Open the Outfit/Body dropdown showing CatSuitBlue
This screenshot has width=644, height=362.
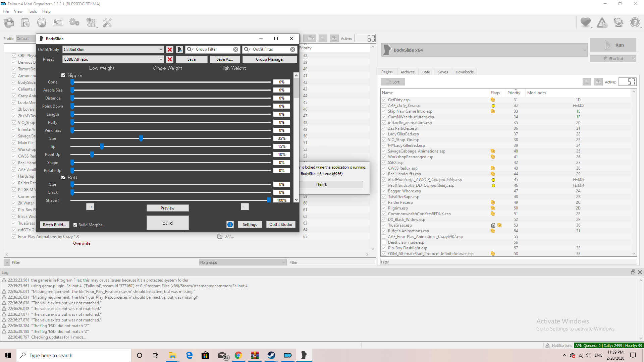coord(113,50)
